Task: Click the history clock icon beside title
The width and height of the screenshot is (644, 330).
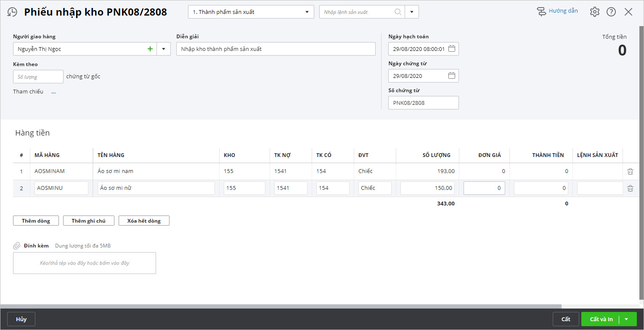Action: click(13, 12)
